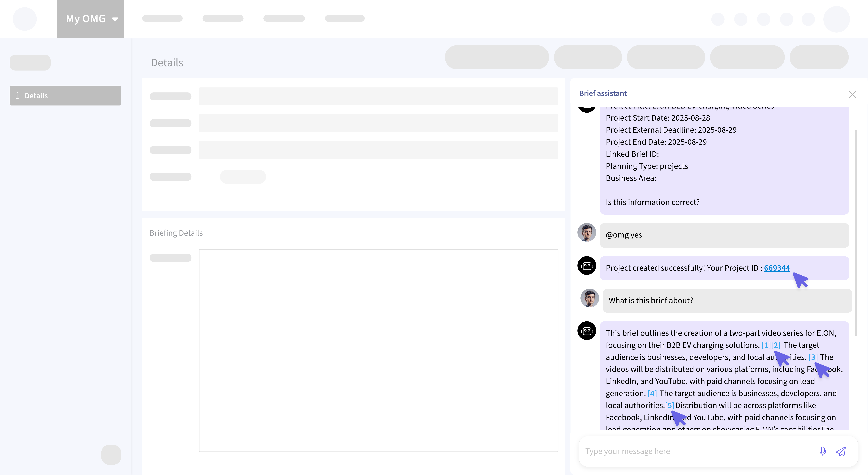Click user avatar next to '@omg yes'
Image resolution: width=868 pixels, height=475 pixels.
(587, 232)
